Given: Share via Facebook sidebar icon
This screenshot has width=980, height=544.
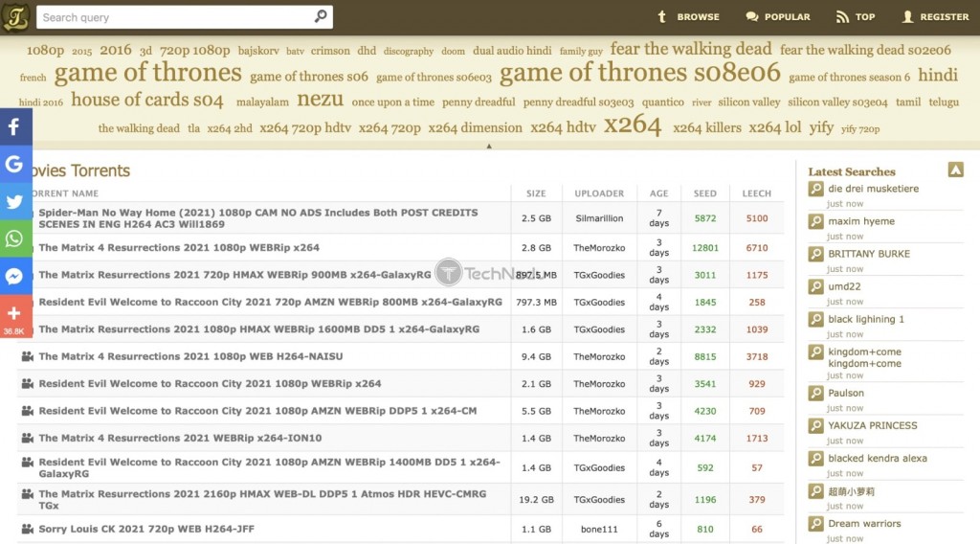Looking at the screenshot, I should tap(14, 127).
